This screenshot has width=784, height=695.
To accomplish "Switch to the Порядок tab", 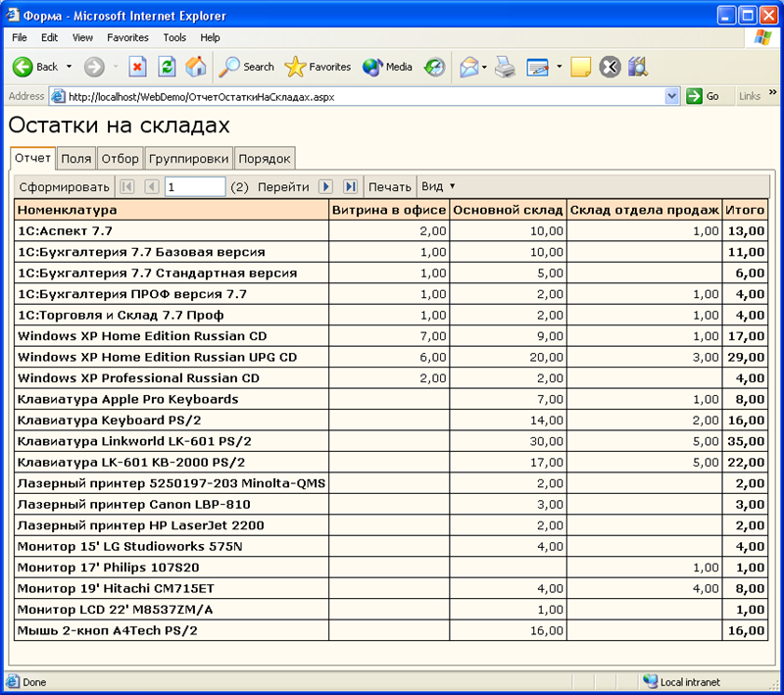I will [265, 159].
